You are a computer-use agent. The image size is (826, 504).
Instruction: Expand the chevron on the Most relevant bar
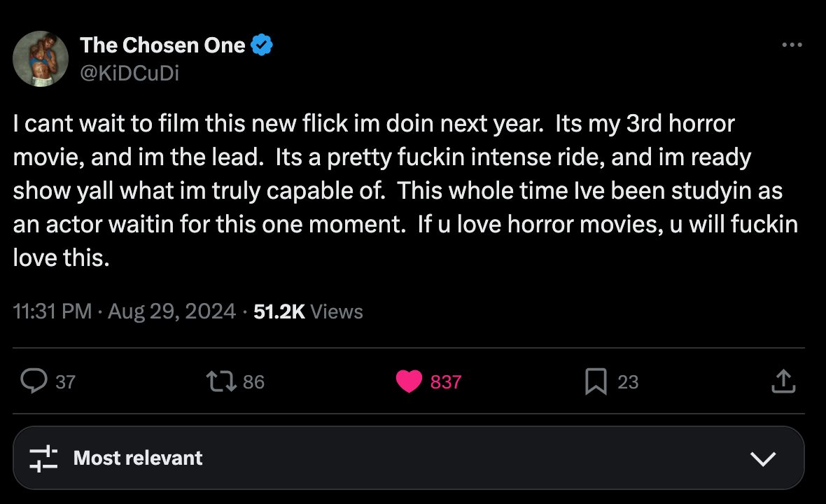[763, 458]
